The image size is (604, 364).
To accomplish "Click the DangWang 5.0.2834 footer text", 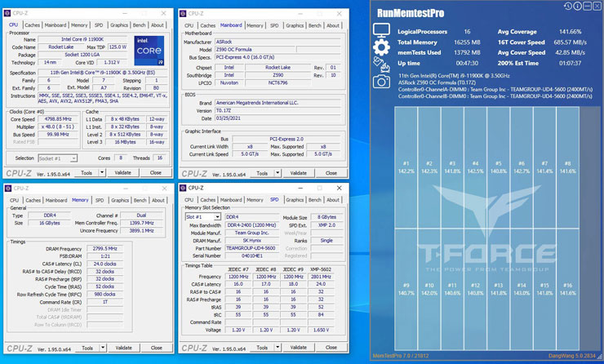I will [x=572, y=356].
